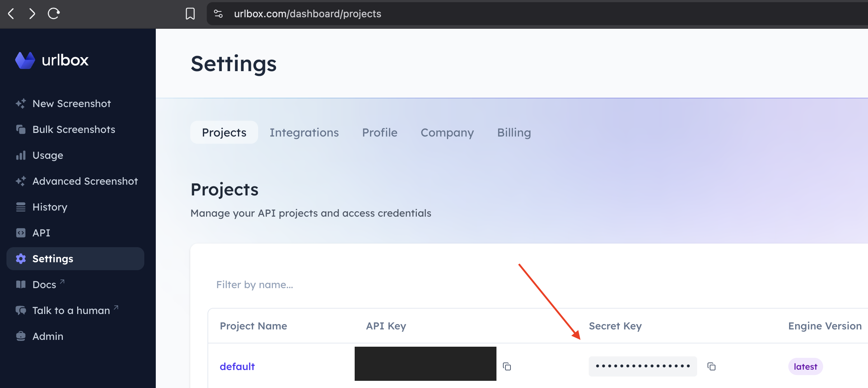
Task: Click the History list icon
Action: pos(21,207)
